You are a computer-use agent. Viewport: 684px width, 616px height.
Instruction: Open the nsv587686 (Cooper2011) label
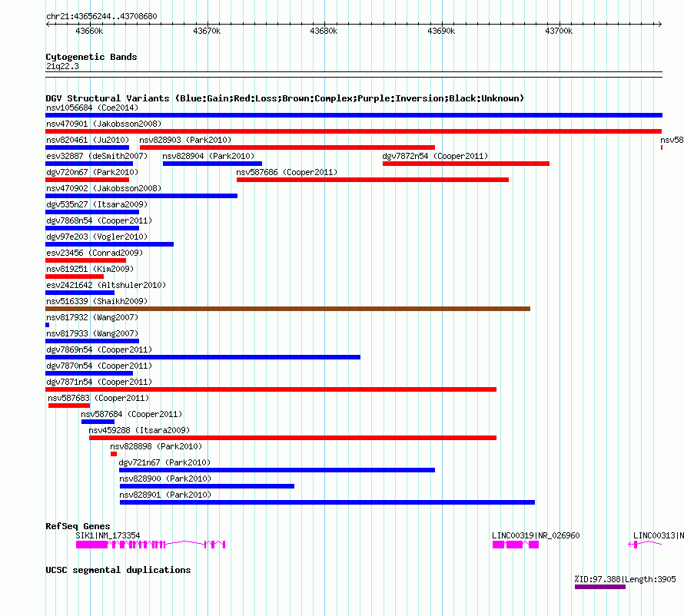click(287, 172)
